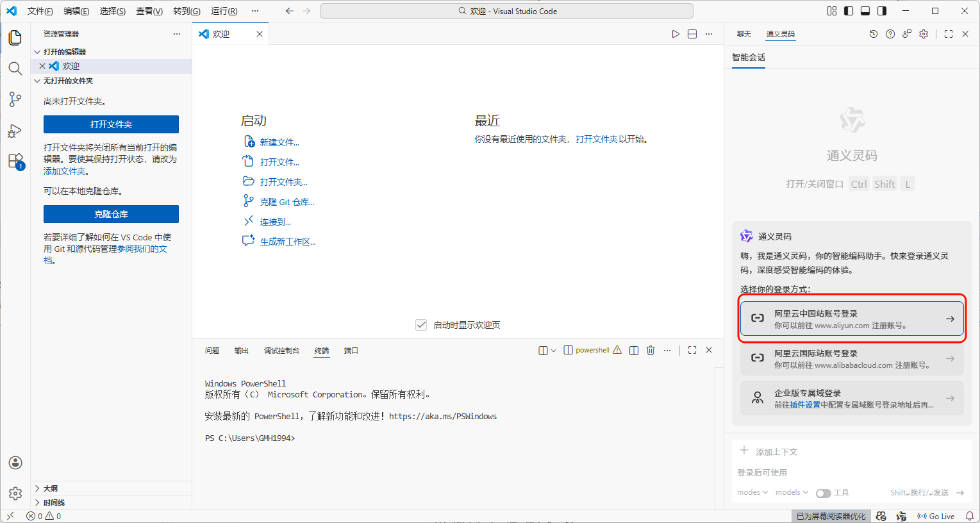This screenshot has width=980, height=523.
Task: Click the 克隆 Git 仓库... link
Action: click(x=287, y=202)
